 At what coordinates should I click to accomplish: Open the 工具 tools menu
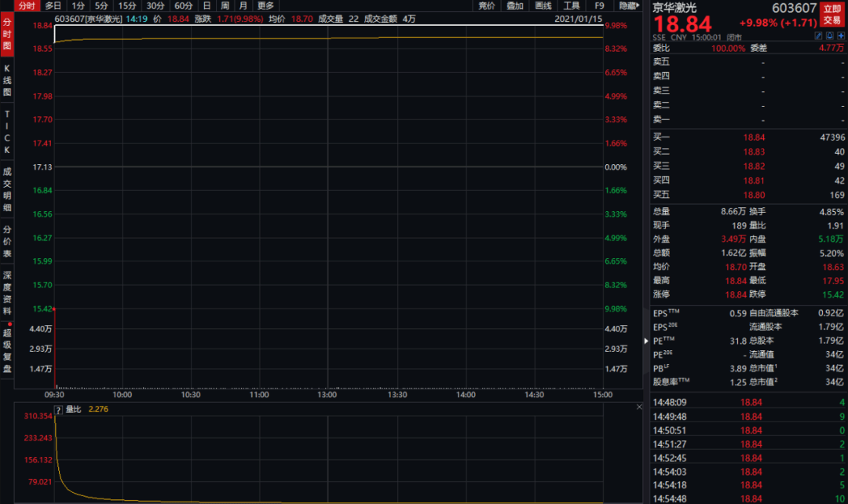571,5
